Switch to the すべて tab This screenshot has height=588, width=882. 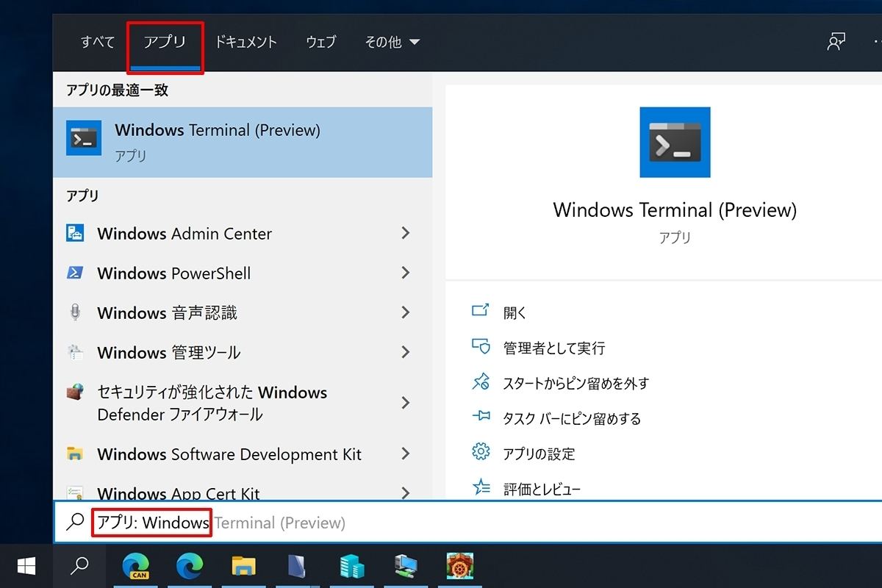(97, 42)
